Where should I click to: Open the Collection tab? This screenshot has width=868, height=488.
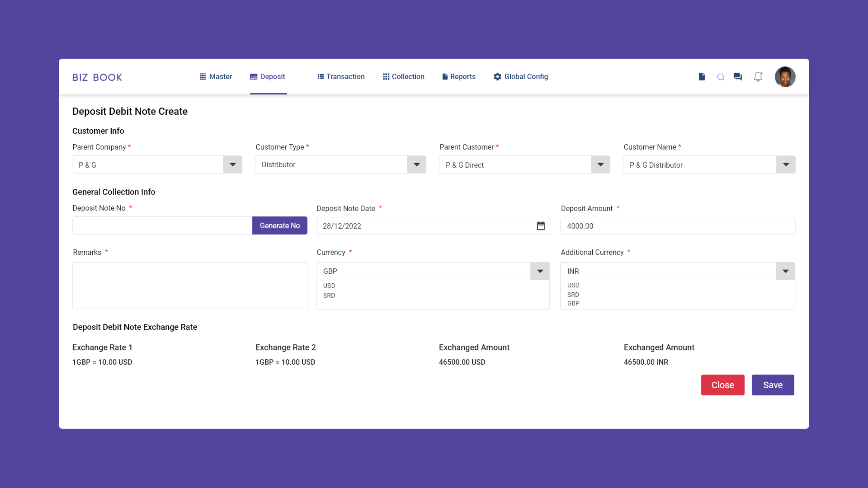[403, 76]
